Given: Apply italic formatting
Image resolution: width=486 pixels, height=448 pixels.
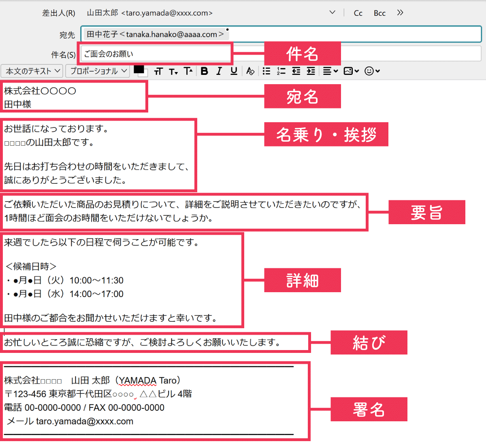Looking at the screenshot, I should pyautogui.click(x=219, y=71).
